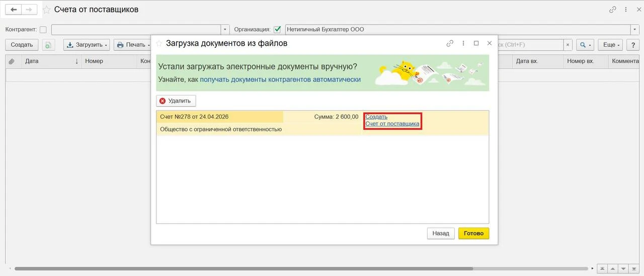Go forward with the right arrow button
Viewport: 644px width, 276px height.
point(29,10)
